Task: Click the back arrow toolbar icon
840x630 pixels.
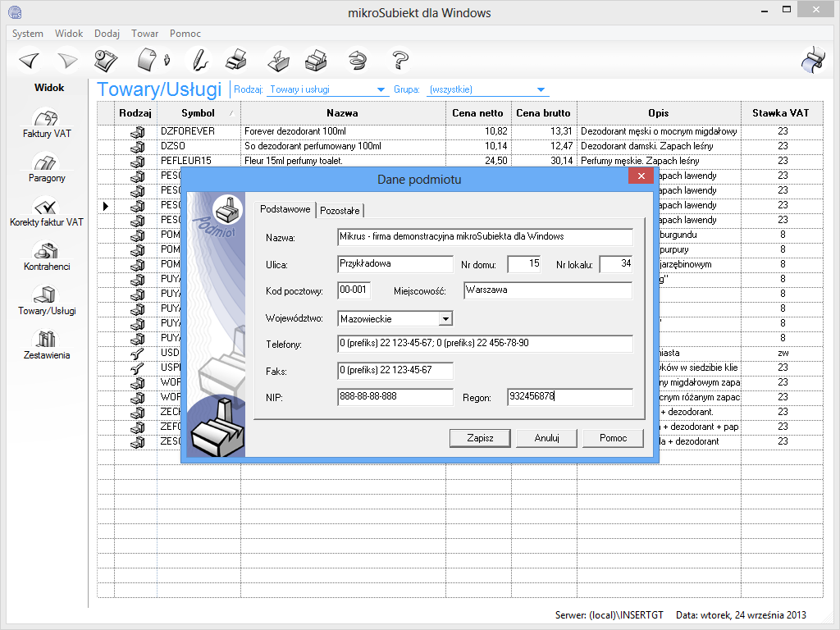Action: point(30,60)
